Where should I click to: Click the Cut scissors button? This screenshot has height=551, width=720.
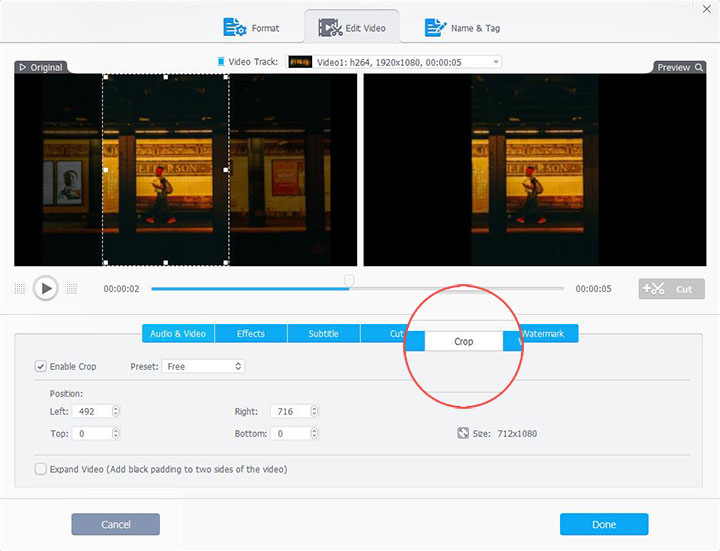(x=671, y=289)
